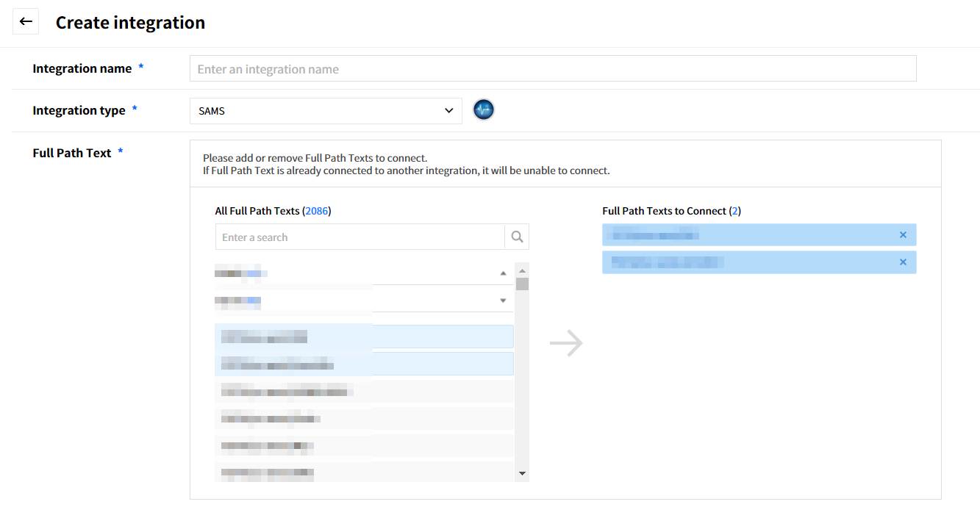The width and height of the screenshot is (980, 507).
Task: Click the magnifier search icon
Action: (517, 237)
